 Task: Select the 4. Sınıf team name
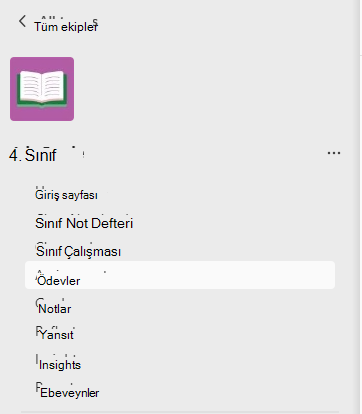click(x=33, y=155)
